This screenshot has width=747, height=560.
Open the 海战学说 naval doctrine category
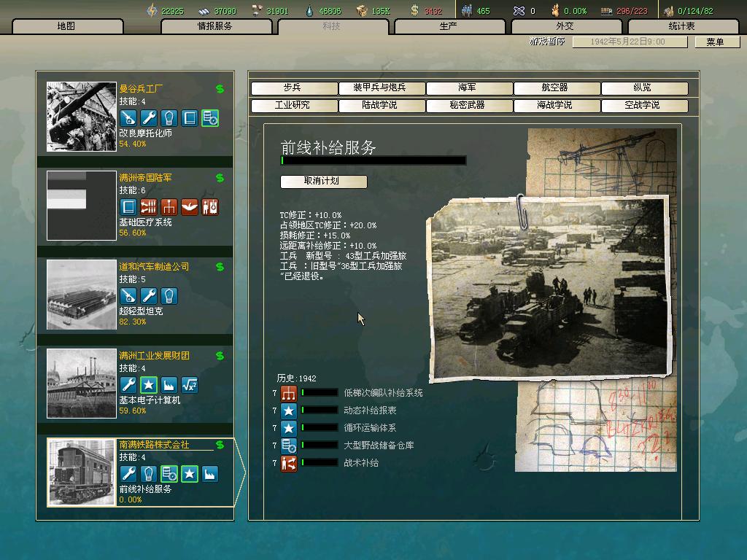pos(557,106)
